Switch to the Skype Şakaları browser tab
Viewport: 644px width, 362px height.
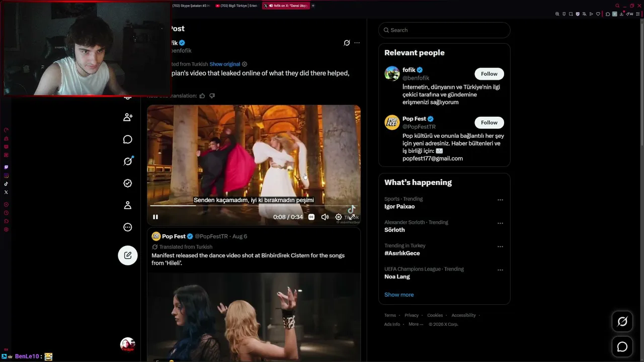191,6
